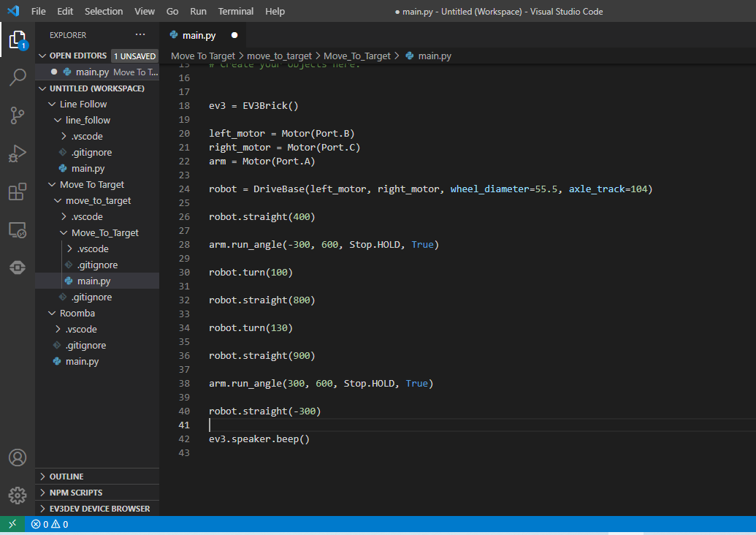This screenshot has height=535, width=756.
Task: Open the Run and Debug view
Action: (18, 153)
